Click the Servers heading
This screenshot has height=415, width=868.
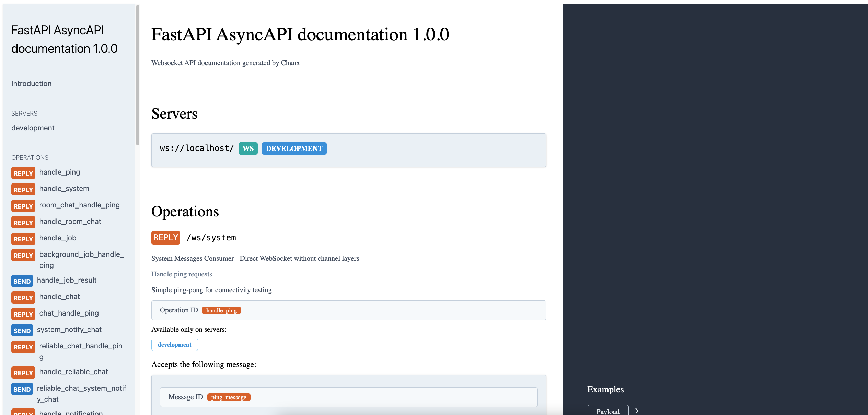click(174, 114)
